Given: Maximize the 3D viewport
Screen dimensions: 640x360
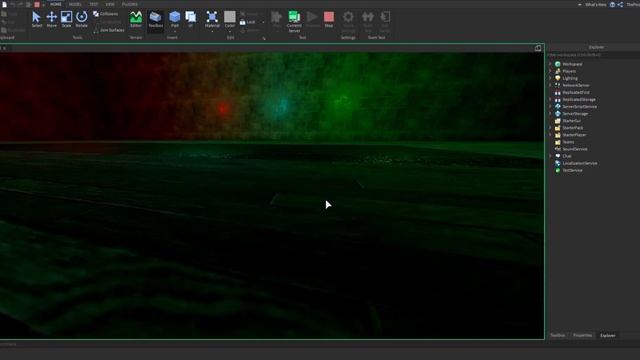Looking at the screenshot, I should coord(538,48).
